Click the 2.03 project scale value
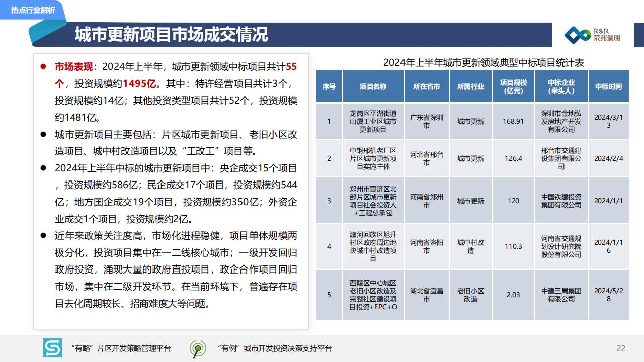The image size is (644, 362). click(x=513, y=295)
